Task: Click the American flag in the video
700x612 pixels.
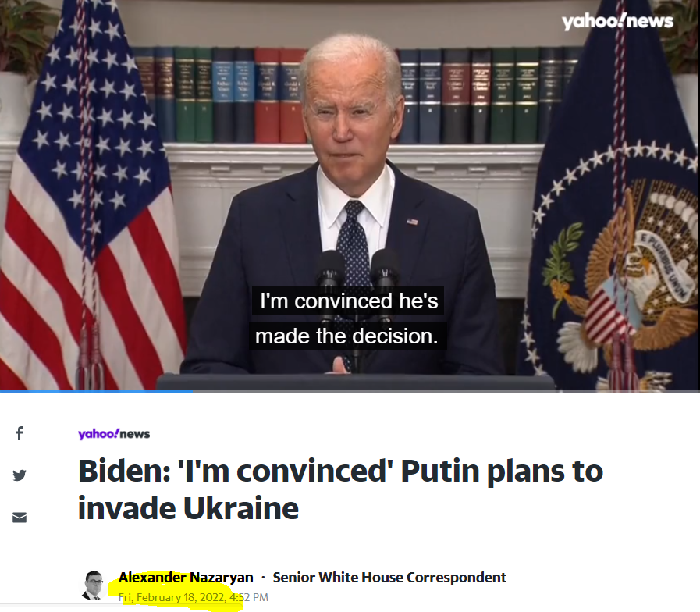Action: pos(87,197)
